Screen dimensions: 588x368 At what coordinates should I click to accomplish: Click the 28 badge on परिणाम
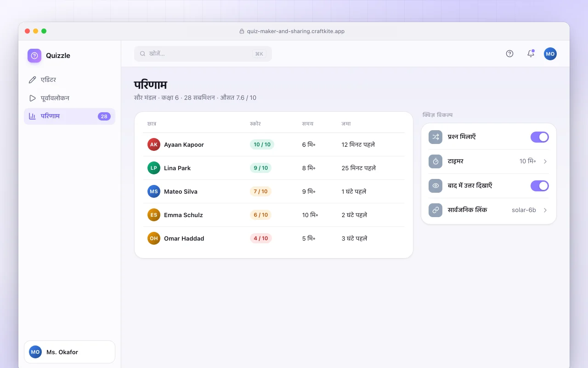point(104,116)
